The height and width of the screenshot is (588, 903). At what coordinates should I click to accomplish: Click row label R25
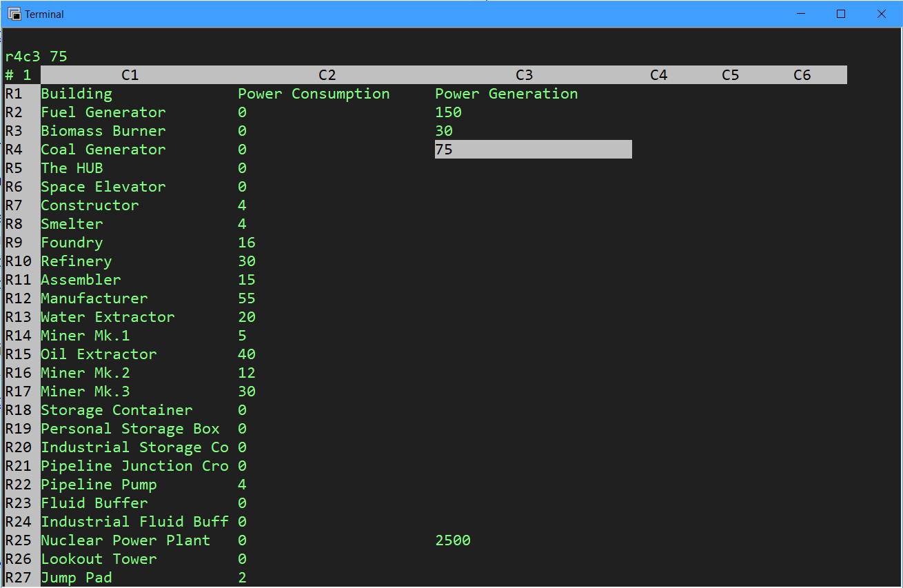coord(19,540)
